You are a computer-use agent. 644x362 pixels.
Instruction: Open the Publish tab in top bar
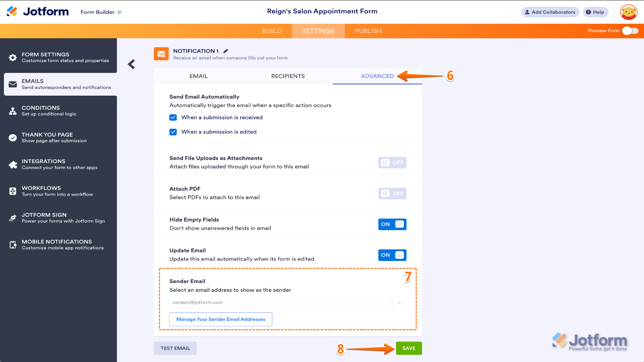pyautogui.click(x=369, y=31)
